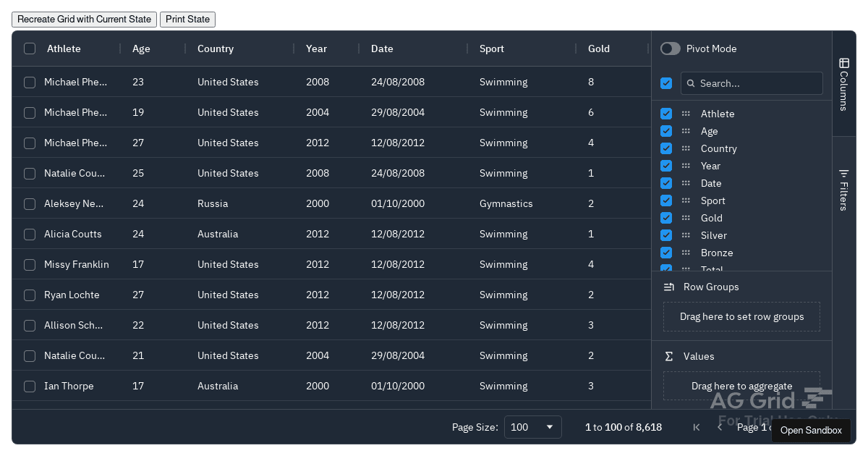
Task: Go to previous page with the chevron
Action: click(719, 427)
